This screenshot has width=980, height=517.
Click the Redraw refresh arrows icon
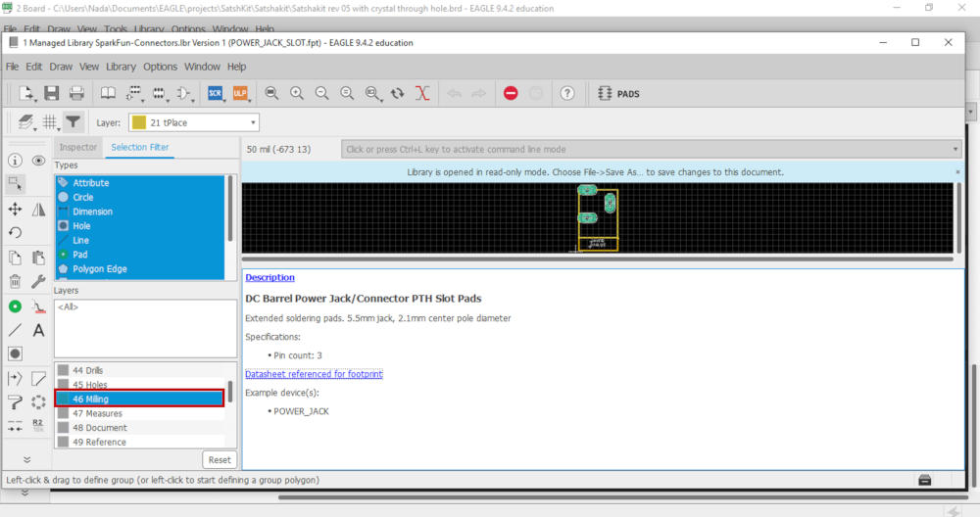(x=397, y=94)
